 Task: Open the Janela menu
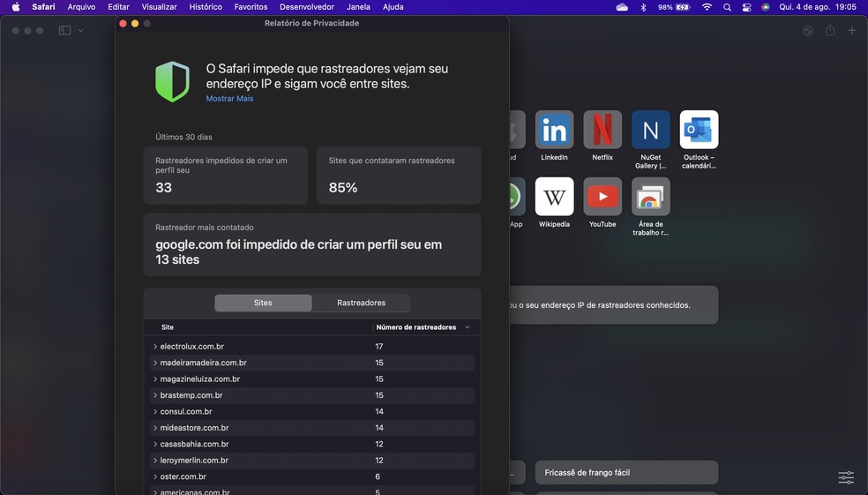pos(358,7)
